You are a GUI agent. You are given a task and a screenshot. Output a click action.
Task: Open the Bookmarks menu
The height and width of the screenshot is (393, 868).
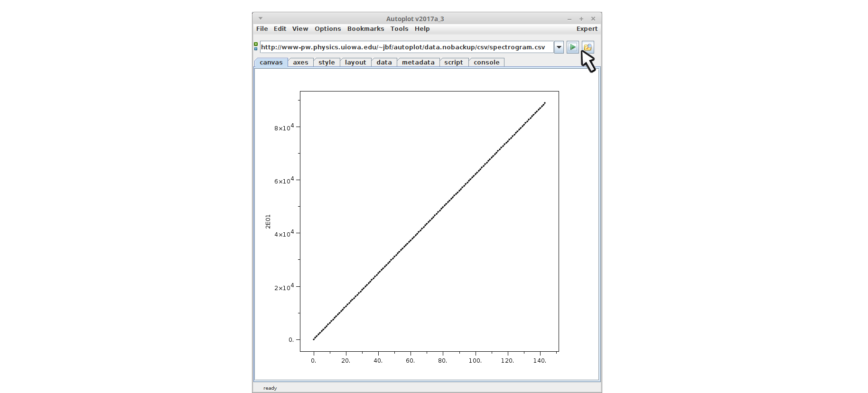[x=365, y=28]
